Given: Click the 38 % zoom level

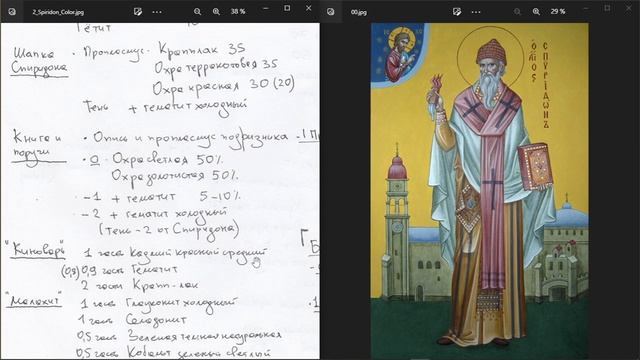Looking at the screenshot, I should (x=238, y=12).
